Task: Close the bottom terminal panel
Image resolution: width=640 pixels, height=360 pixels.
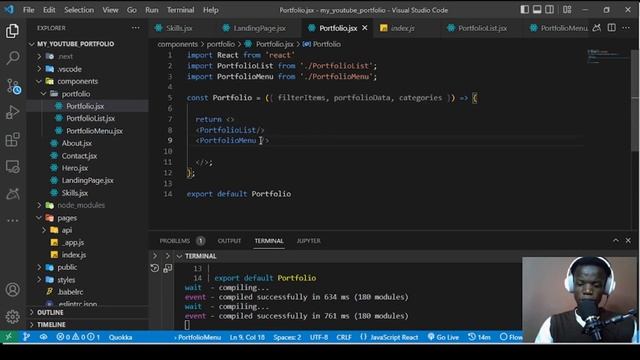Action: pos(628,240)
